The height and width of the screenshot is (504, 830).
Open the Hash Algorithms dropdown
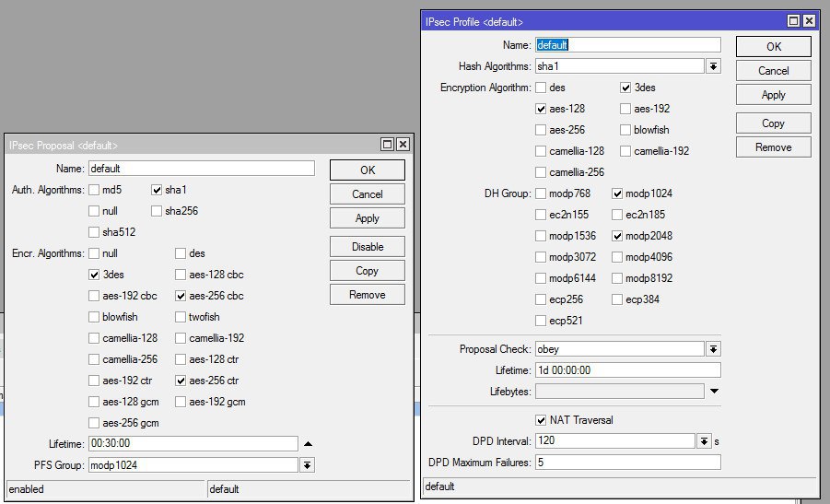(x=714, y=66)
